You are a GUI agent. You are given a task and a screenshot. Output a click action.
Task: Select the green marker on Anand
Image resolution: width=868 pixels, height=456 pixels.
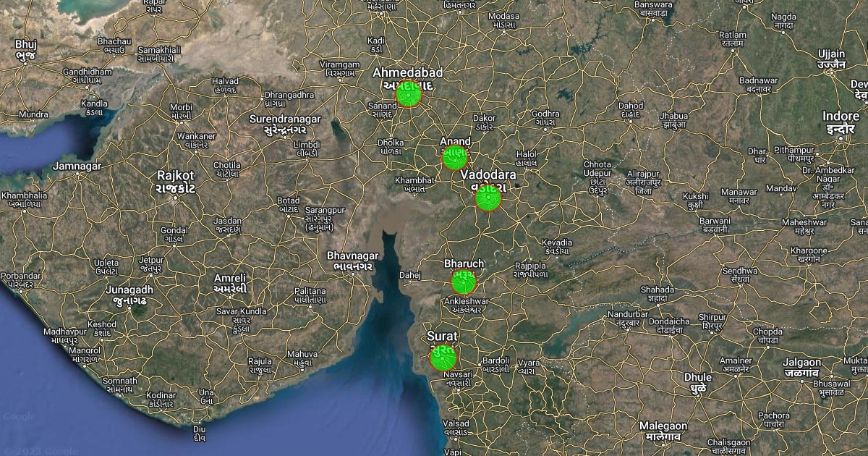tap(455, 157)
